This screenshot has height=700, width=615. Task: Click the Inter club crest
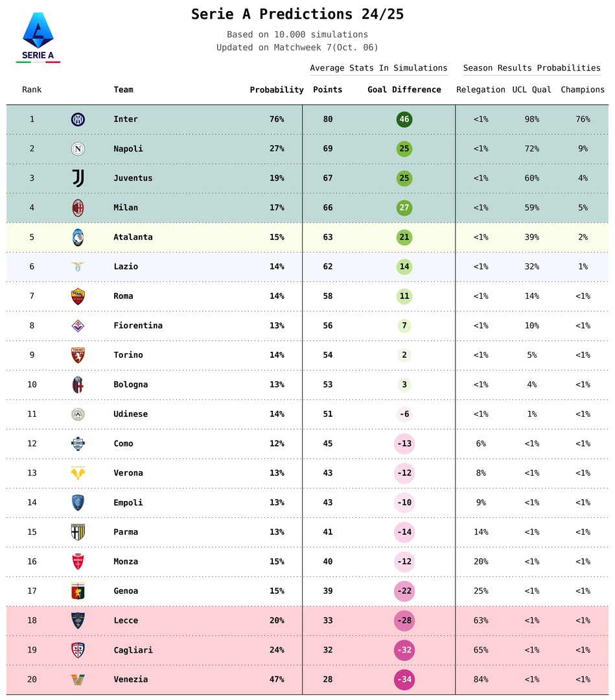(78, 119)
